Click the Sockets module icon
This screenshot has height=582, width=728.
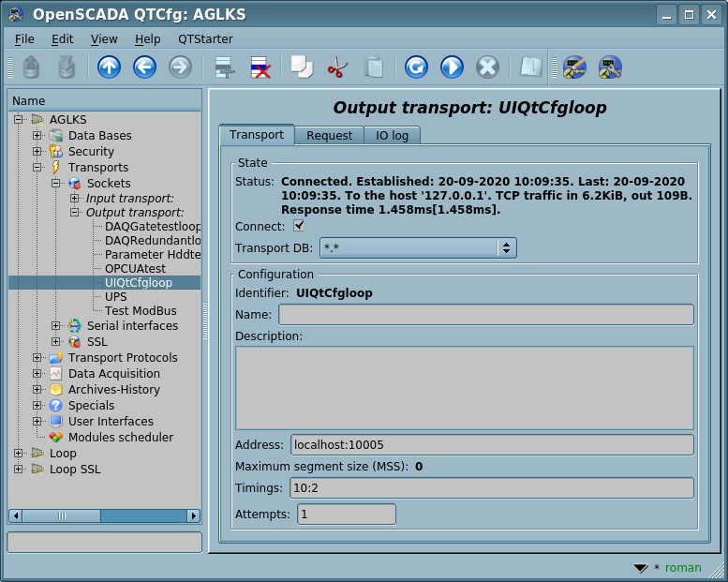coord(75,183)
